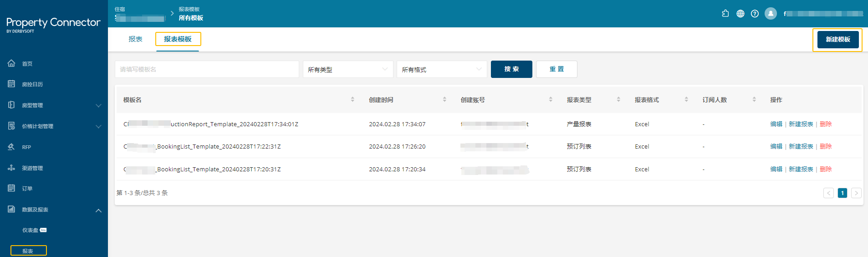Click the 房型管理 sidebar icon
The width and height of the screenshot is (868, 257).
(11, 105)
